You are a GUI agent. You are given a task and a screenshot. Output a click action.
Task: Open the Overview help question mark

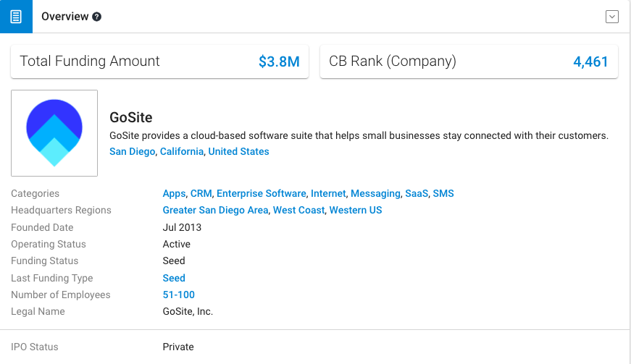96,17
